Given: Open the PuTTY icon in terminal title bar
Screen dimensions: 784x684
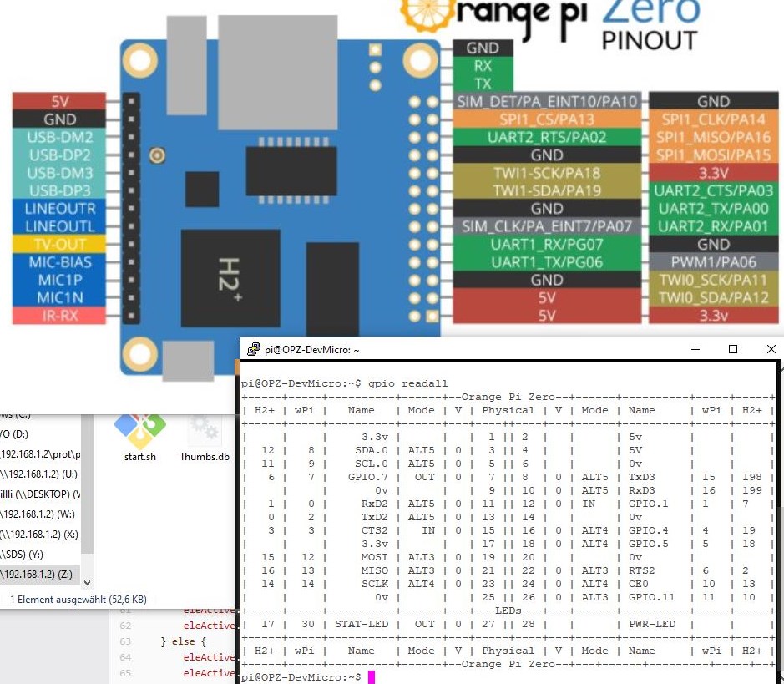Looking at the screenshot, I should click(x=252, y=350).
